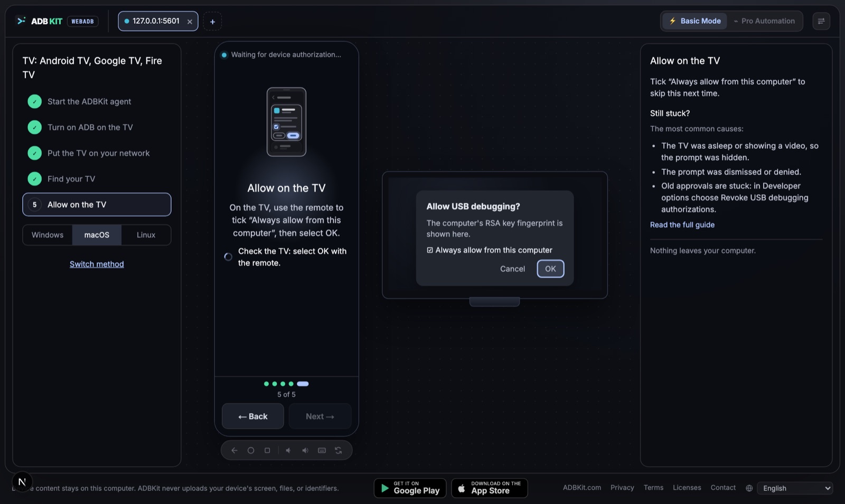The width and height of the screenshot is (845, 504).
Task: Open the Licenses footer link
Action: point(687,488)
